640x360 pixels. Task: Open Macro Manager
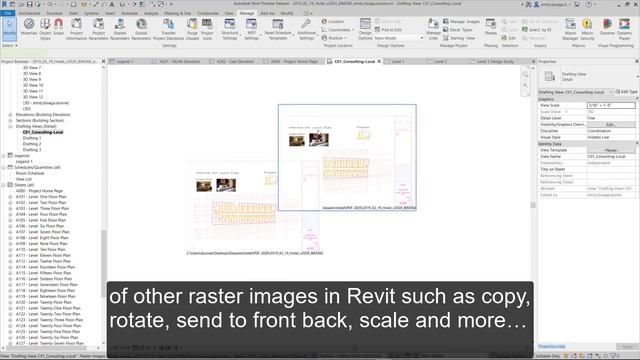pos(570,29)
